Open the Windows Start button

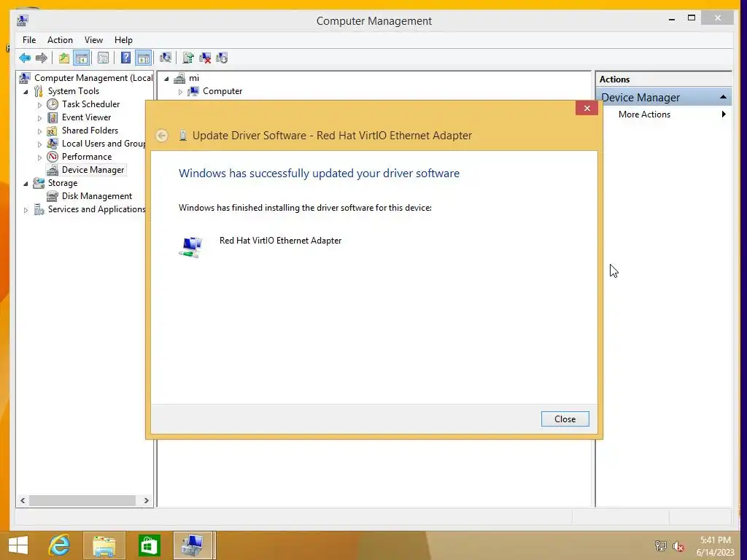coord(18,545)
